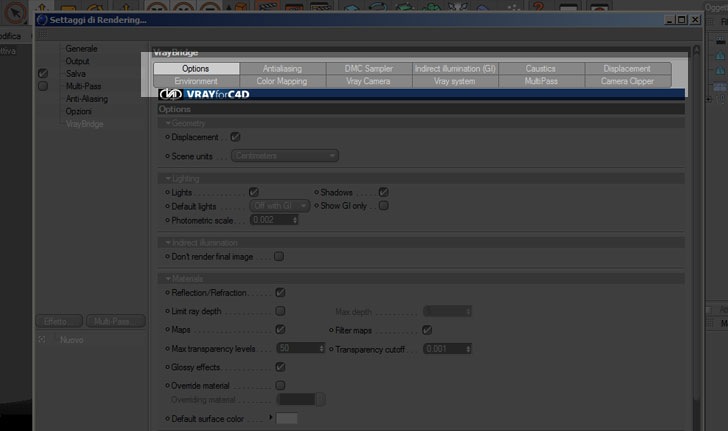
Task: Click the question mark help icon
Action: pyautogui.click(x=539, y=7)
